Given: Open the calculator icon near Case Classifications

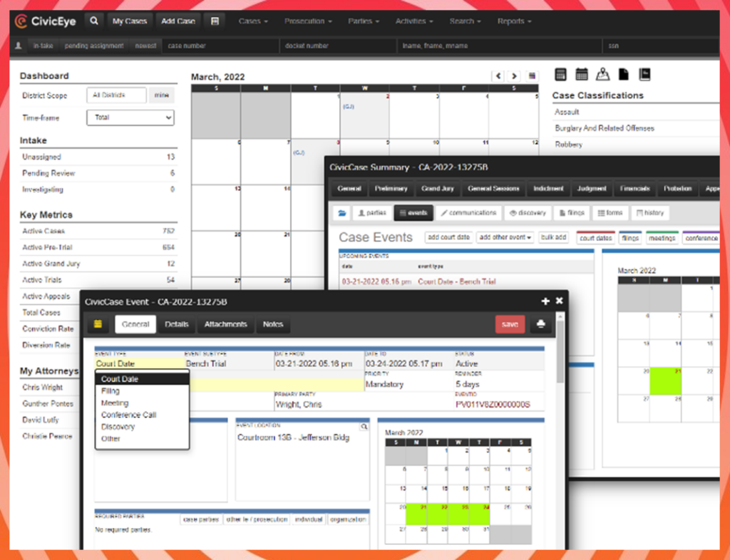Looking at the screenshot, I should tap(560, 74).
